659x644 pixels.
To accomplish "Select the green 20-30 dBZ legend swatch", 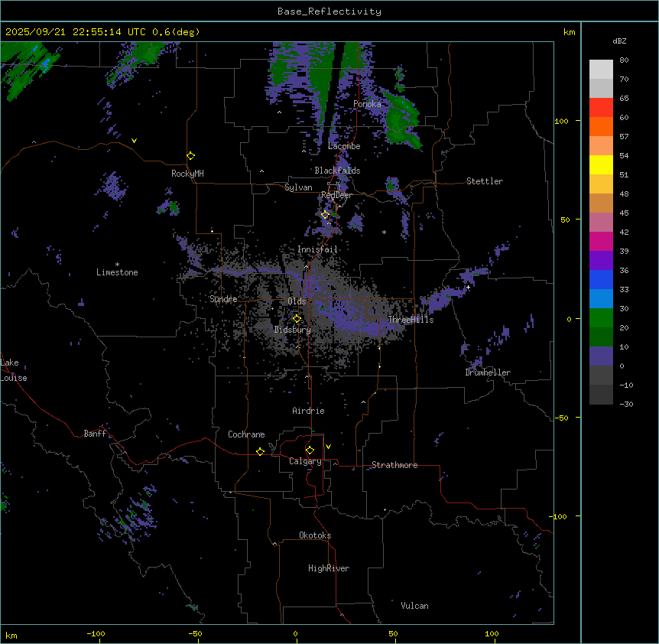I will (601, 317).
